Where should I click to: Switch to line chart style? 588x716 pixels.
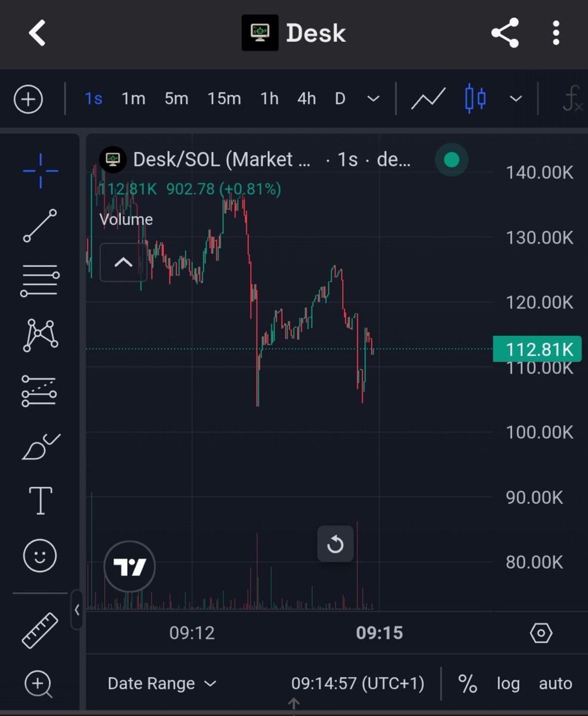click(x=429, y=98)
